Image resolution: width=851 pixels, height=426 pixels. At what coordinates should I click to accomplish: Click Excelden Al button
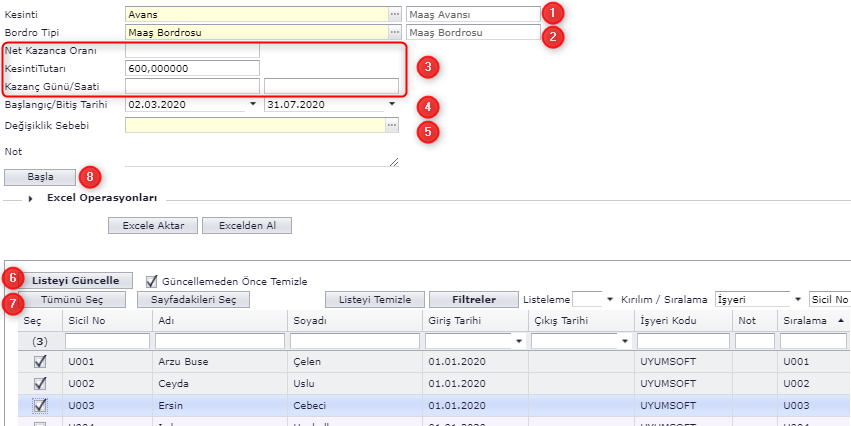(x=247, y=226)
